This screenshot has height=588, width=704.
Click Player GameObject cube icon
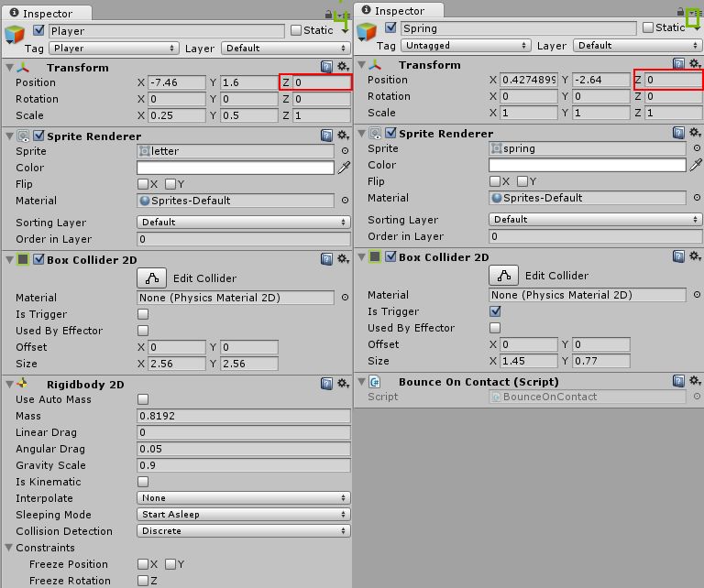(15, 35)
